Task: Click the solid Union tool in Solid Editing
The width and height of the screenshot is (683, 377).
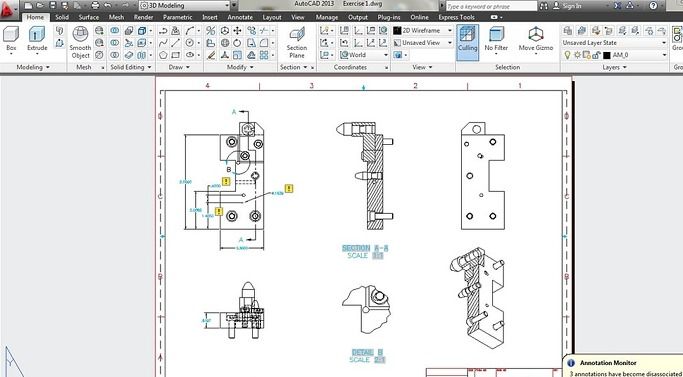Action: coord(115,31)
